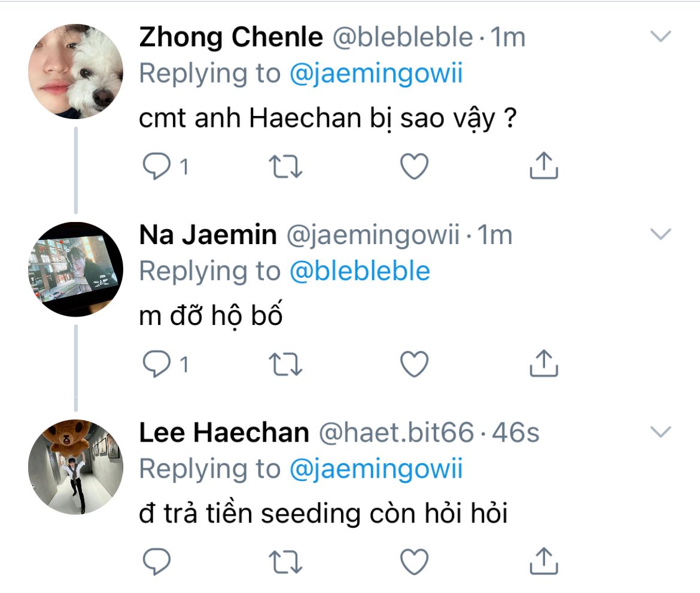Open the @blebleble reply mention link
700x593 pixels.
[360, 272]
